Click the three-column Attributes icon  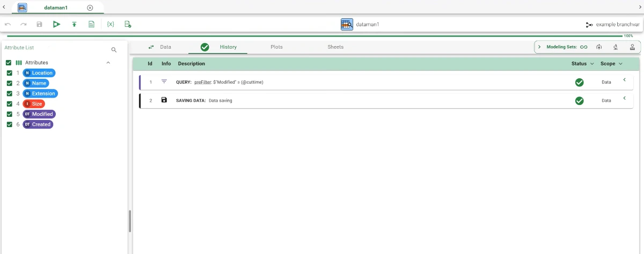19,63
